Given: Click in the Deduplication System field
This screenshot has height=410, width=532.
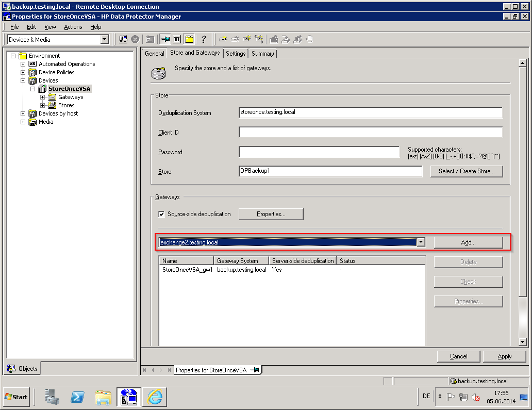Looking at the screenshot, I should [371, 112].
